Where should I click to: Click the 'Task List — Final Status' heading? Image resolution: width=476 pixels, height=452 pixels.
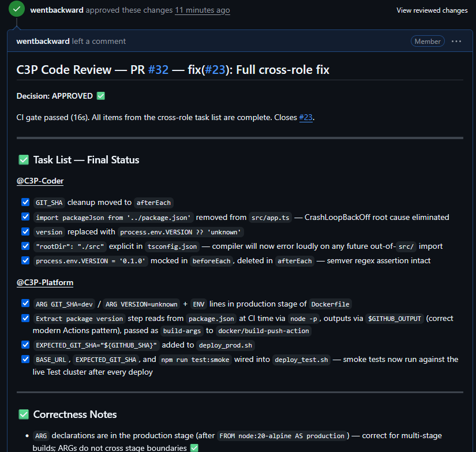pos(86,160)
